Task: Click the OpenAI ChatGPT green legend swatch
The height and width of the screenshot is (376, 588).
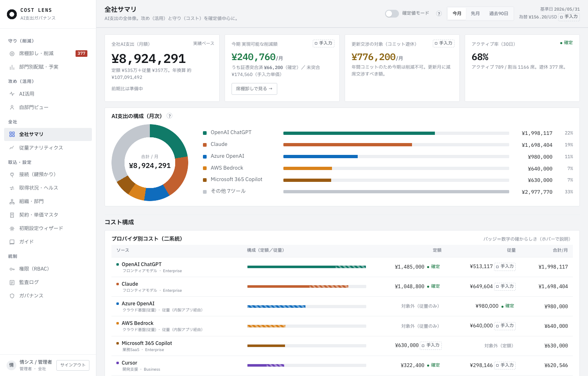Action: click(205, 133)
